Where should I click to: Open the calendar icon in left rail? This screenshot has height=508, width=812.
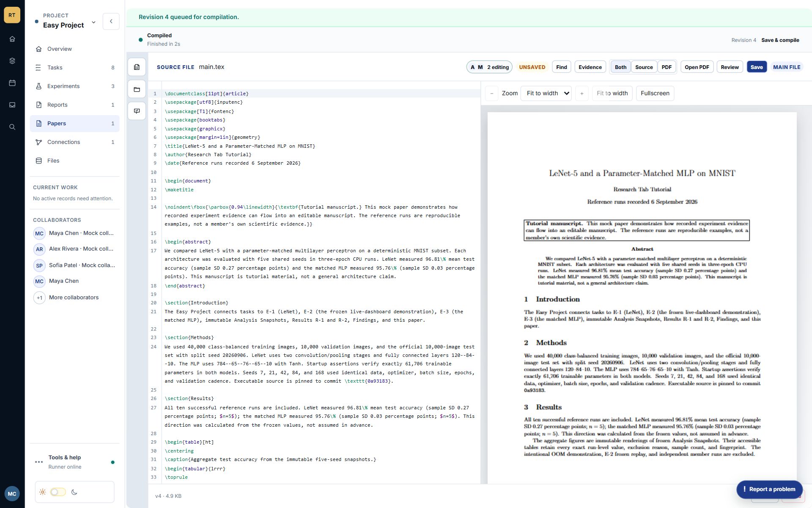pos(12,83)
